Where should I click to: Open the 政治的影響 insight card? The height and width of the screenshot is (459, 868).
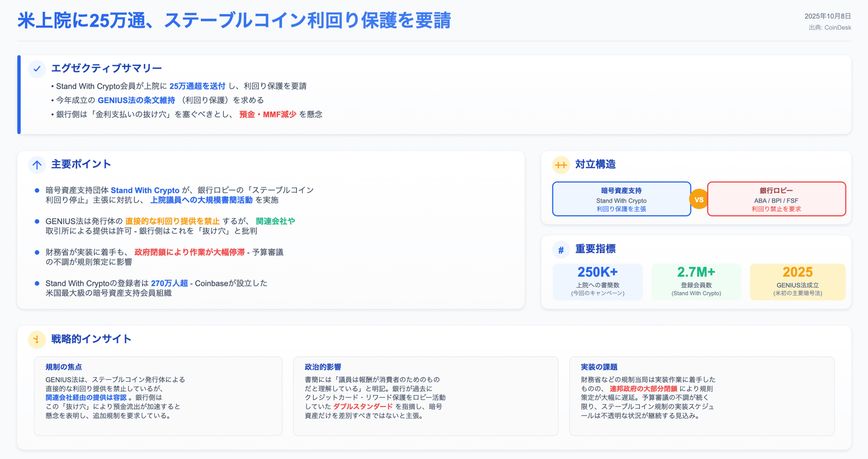pyautogui.click(x=426, y=396)
